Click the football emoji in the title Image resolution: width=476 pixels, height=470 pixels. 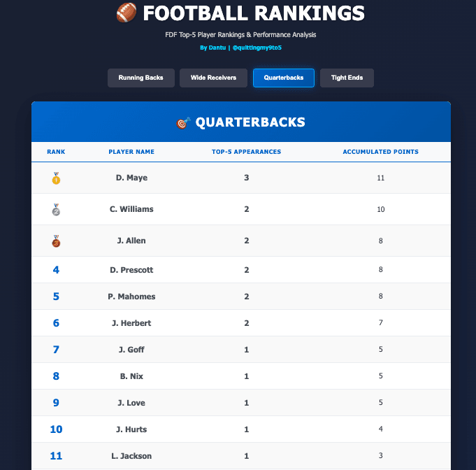tap(126, 13)
